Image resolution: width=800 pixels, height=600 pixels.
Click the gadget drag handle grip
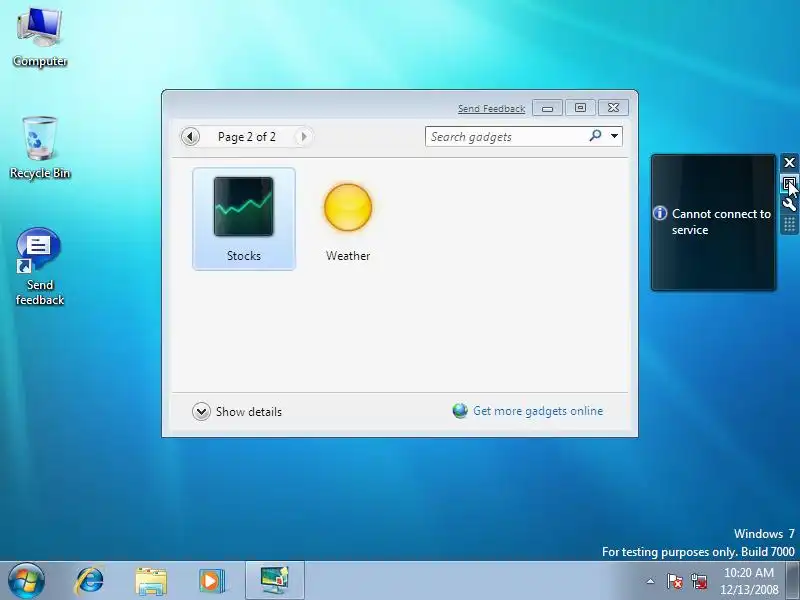point(789,224)
